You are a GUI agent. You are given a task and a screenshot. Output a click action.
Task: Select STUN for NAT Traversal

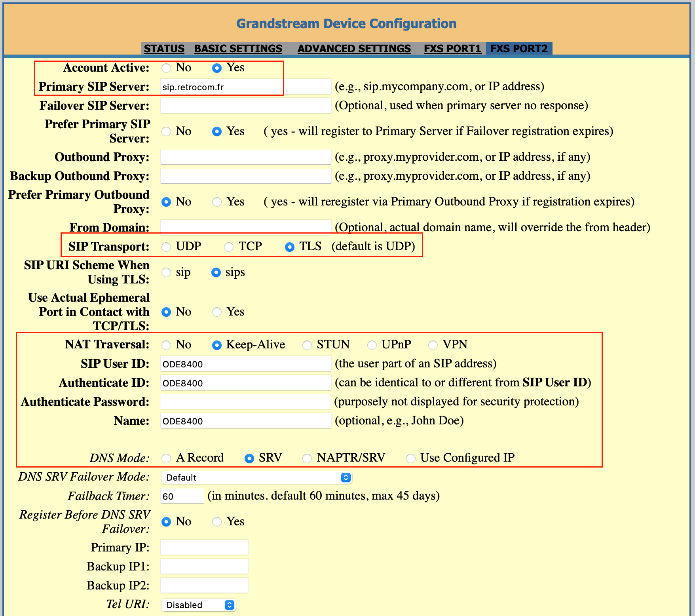pos(307,345)
